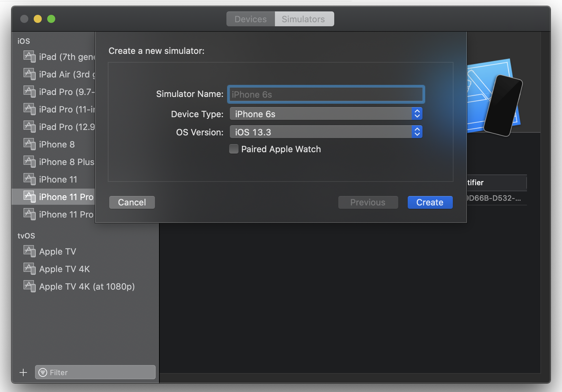Select the iPad Air (3rd row
Image resolution: width=562 pixels, height=392 pixels.
click(54, 74)
